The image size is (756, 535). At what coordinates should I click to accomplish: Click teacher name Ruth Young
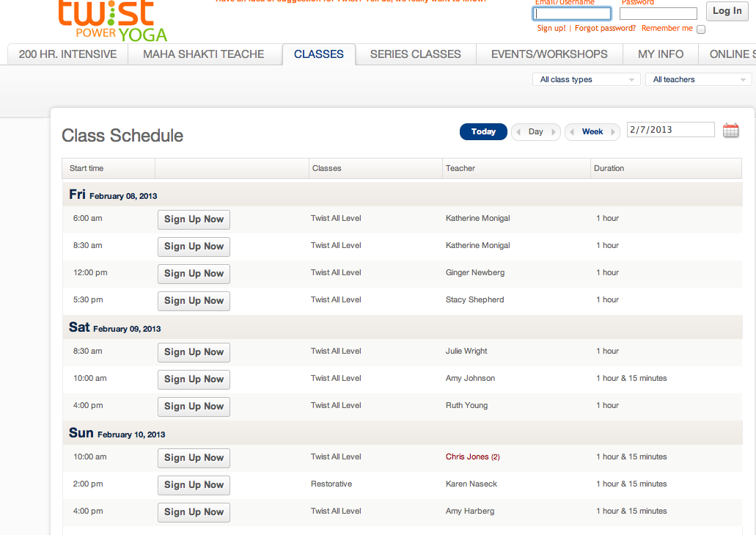tap(466, 405)
